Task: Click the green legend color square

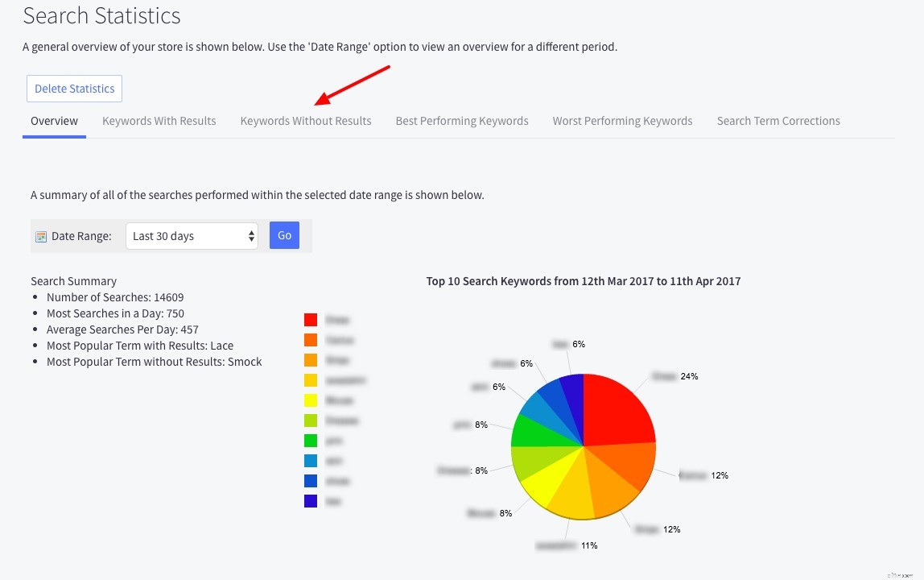Action: tap(311, 440)
